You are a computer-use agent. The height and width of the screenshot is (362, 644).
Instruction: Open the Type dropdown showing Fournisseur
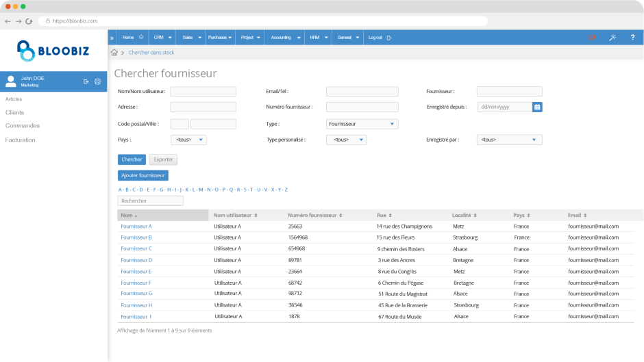pos(362,124)
